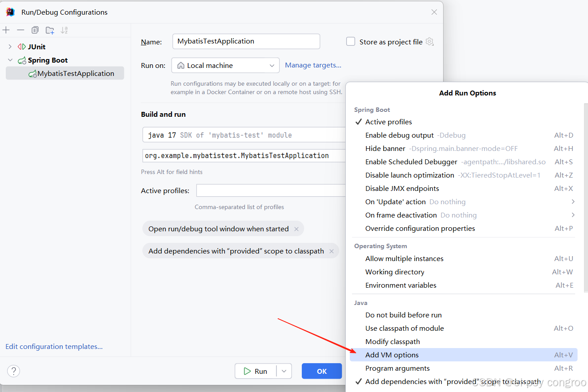588x392 pixels.
Task: Expand the JUnit tree node
Action: (x=10, y=47)
